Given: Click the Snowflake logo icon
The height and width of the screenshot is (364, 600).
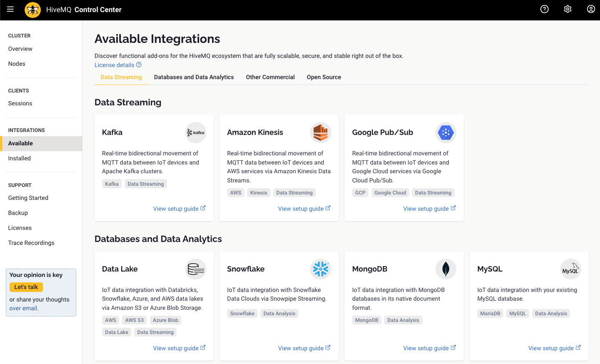Looking at the screenshot, I should pyautogui.click(x=321, y=269).
